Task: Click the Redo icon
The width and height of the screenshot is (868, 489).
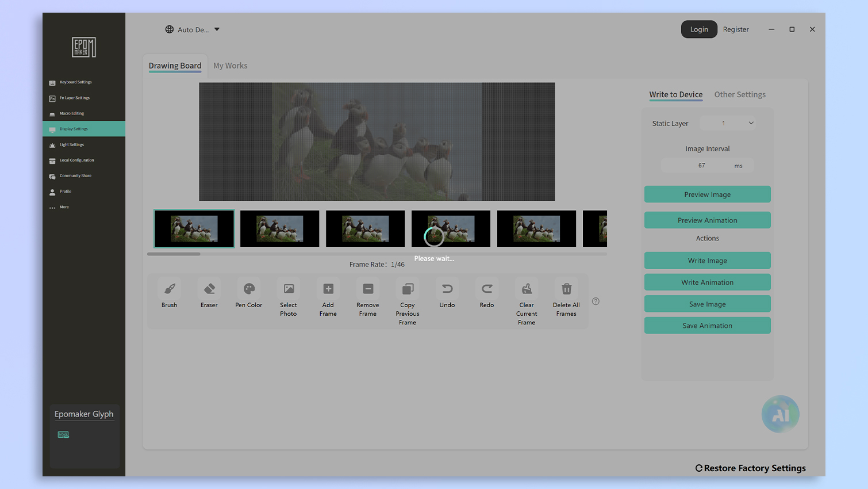Action: tap(487, 289)
